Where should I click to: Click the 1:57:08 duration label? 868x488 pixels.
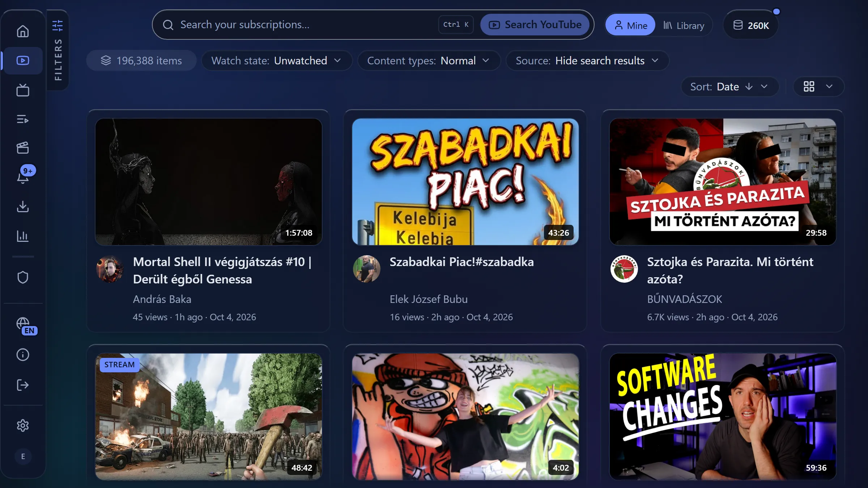[299, 233]
